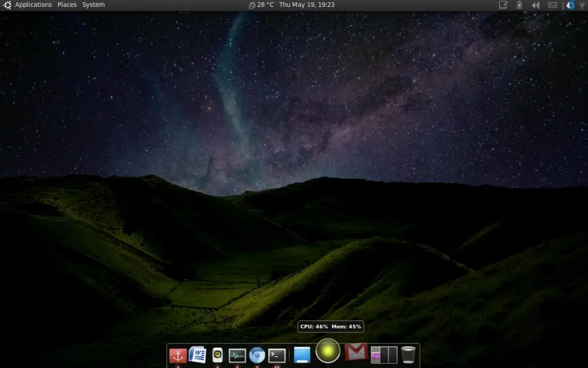This screenshot has height=368, width=588.
Task: Open Gmail from the dock
Action: pos(355,352)
